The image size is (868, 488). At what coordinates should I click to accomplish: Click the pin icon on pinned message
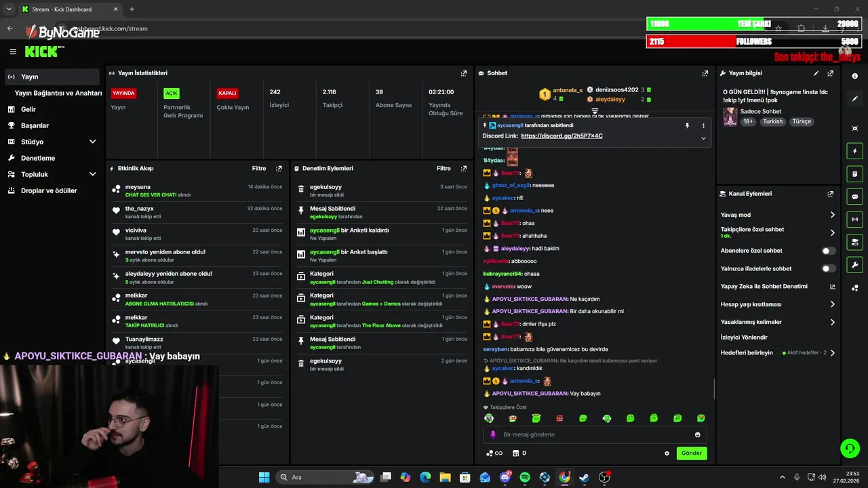tap(687, 125)
